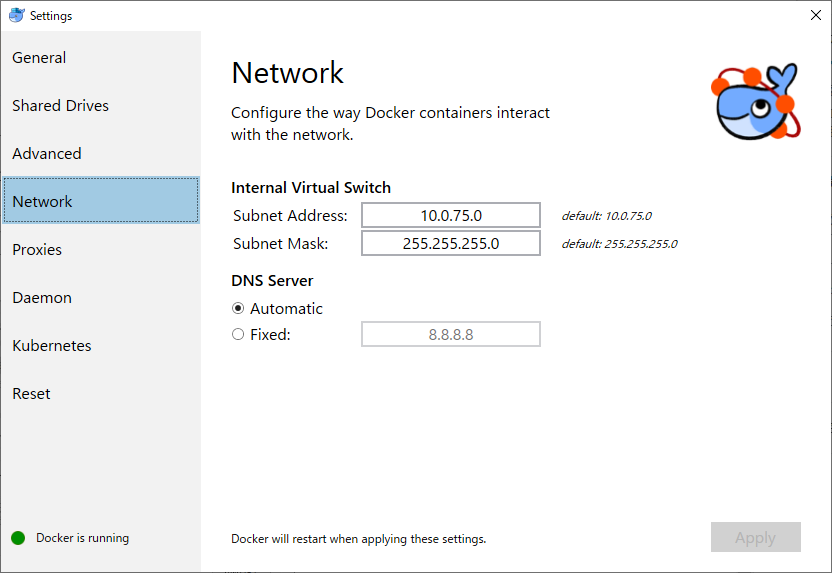
Task: Click the Subnet Address input field
Action: click(451, 215)
